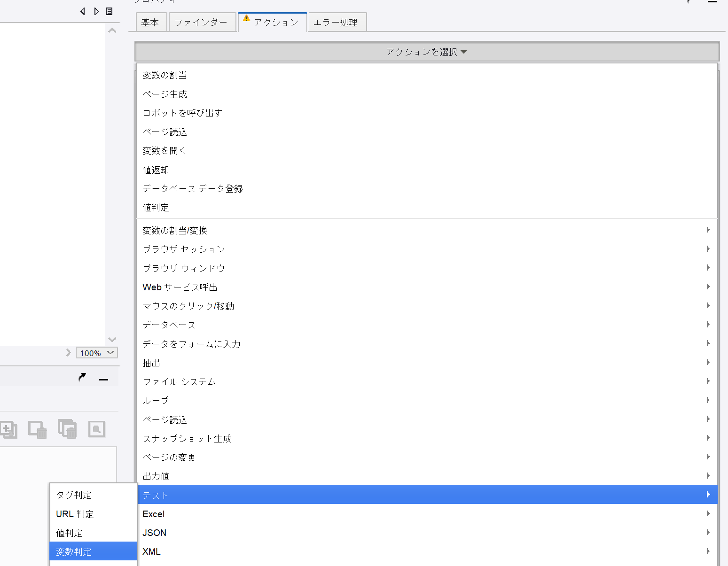Click scroll down arrow of left pane scrollbar
Image resolution: width=728 pixels, height=566 pixels.
pos(112,339)
